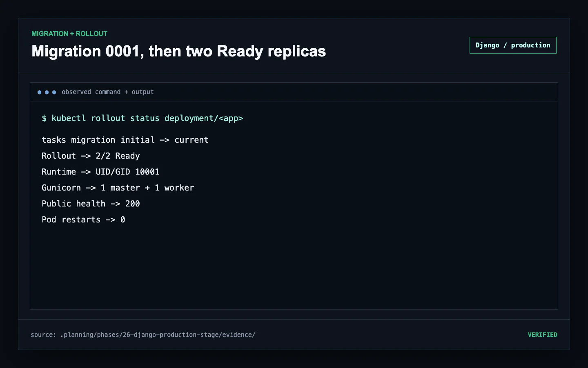Screen dimensions: 588x368
Task: Click the 'Rollout -> 2/2 Ready' line
Action: pos(91,156)
